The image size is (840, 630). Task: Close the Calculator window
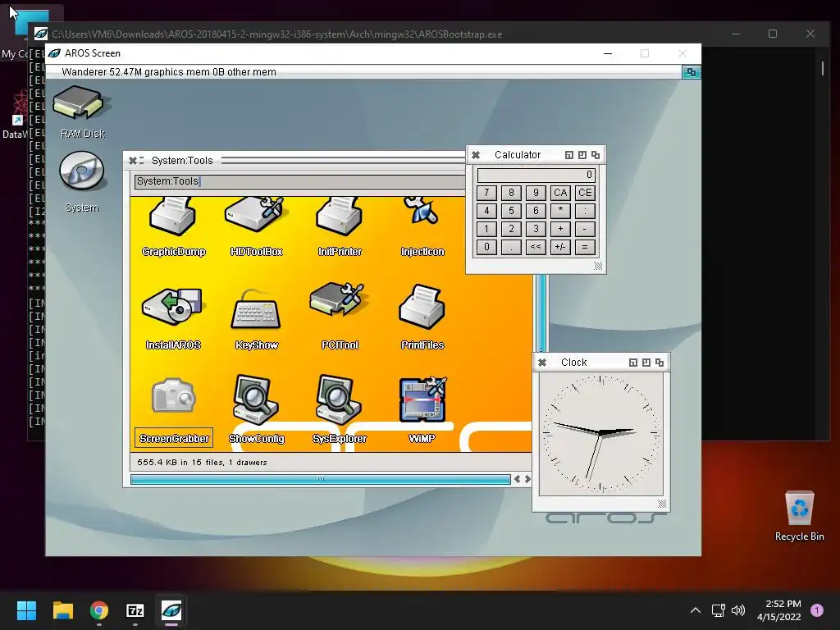click(x=476, y=155)
